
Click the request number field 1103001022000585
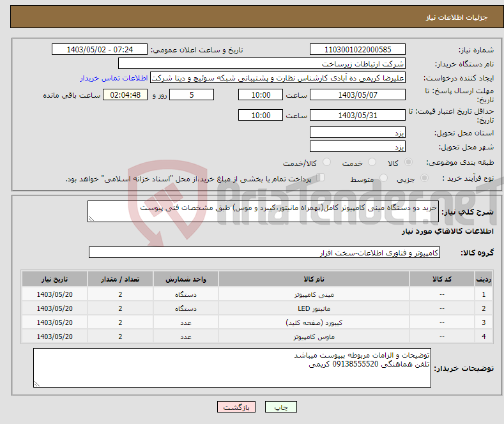(x=358, y=49)
